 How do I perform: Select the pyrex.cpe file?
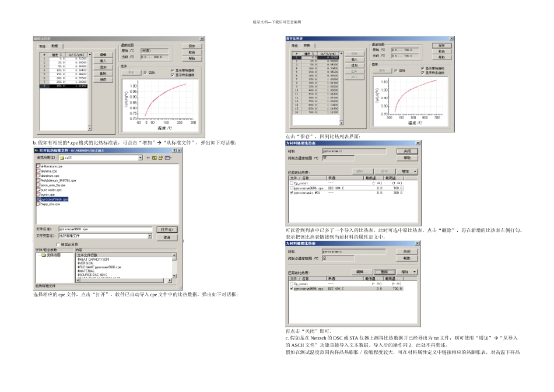45,194
